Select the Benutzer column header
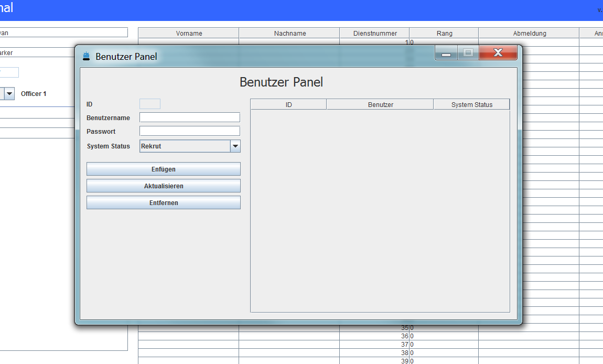Viewport: 603px width, 364px height. click(x=380, y=105)
